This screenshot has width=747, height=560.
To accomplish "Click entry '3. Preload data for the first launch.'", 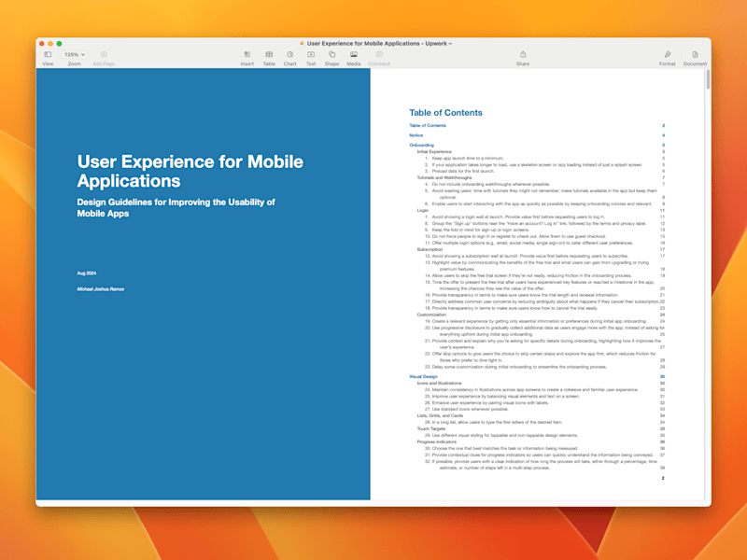I will (x=459, y=171).
